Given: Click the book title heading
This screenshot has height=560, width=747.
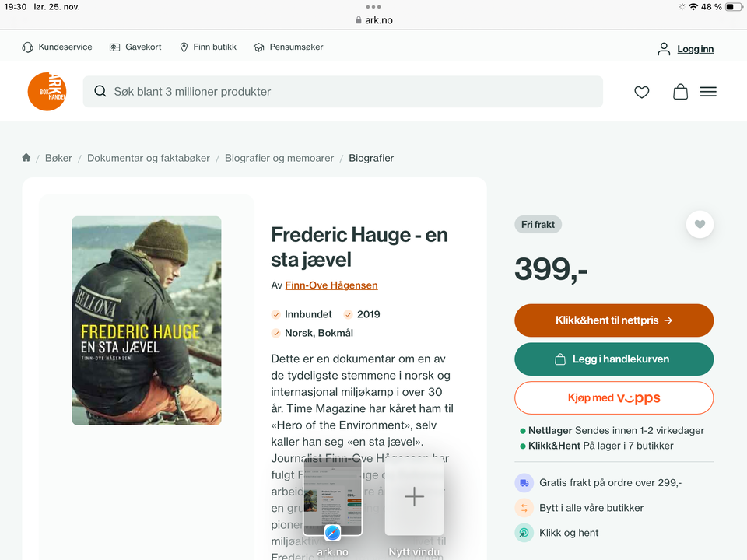Looking at the screenshot, I should click(359, 247).
